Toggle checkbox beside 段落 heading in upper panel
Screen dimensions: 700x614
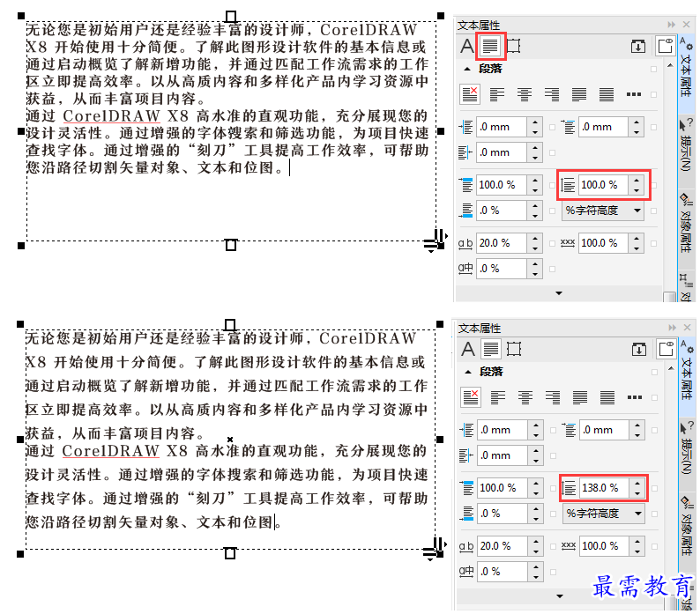coord(653,70)
